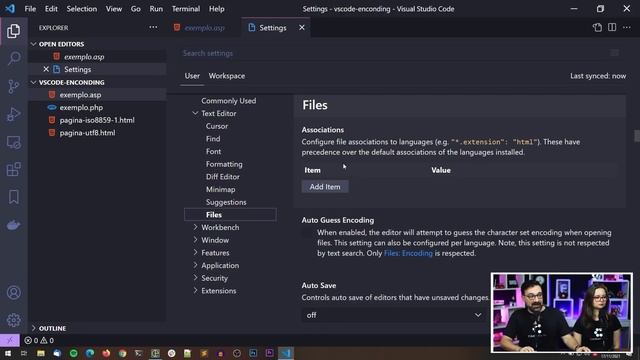Image resolution: width=640 pixels, height=360 pixels.
Task: Launch Microsoft Edge from the taskbar
Action: (90, 353)
